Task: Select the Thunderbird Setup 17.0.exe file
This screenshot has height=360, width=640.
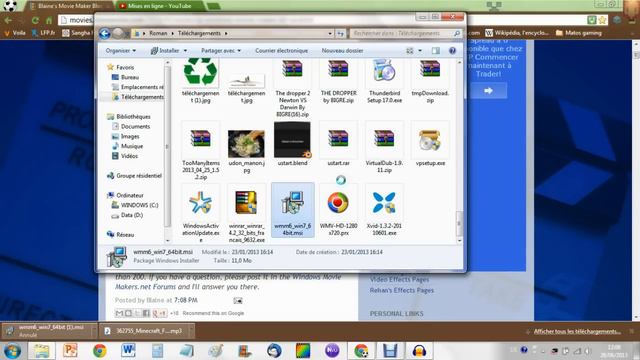Action: coord(384,82)
